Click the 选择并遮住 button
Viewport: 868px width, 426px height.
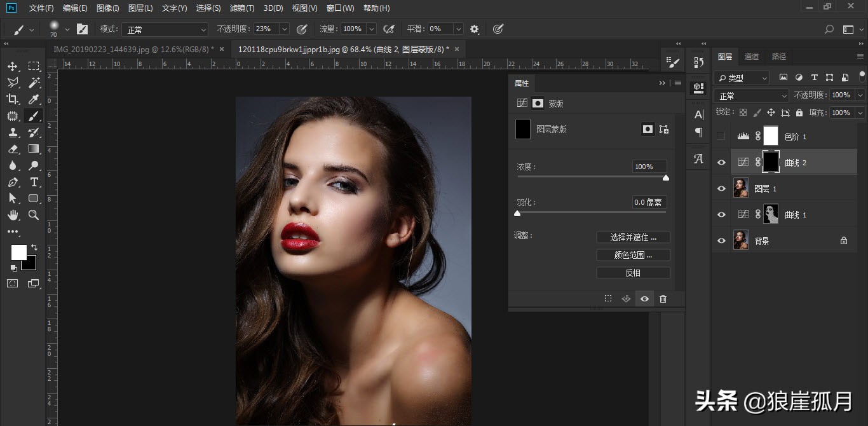tap(633, 237)
